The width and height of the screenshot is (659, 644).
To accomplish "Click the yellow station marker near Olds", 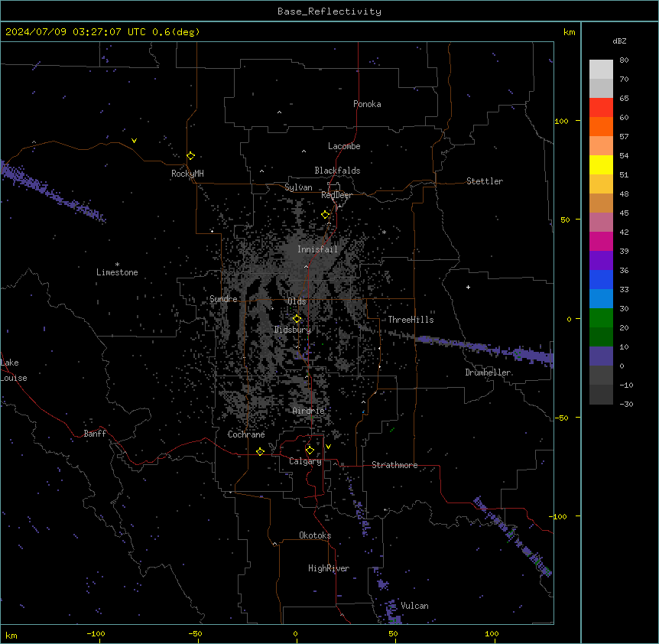I will click(297, 319).
